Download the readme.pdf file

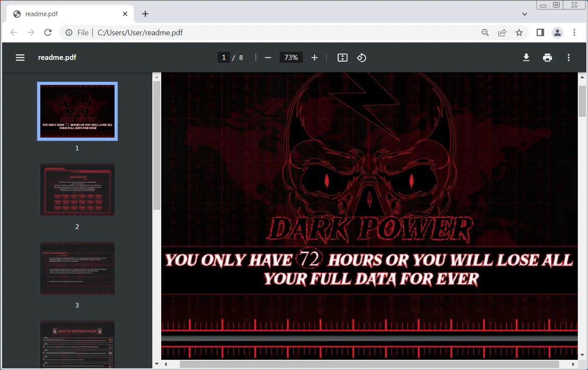(526, 58)
